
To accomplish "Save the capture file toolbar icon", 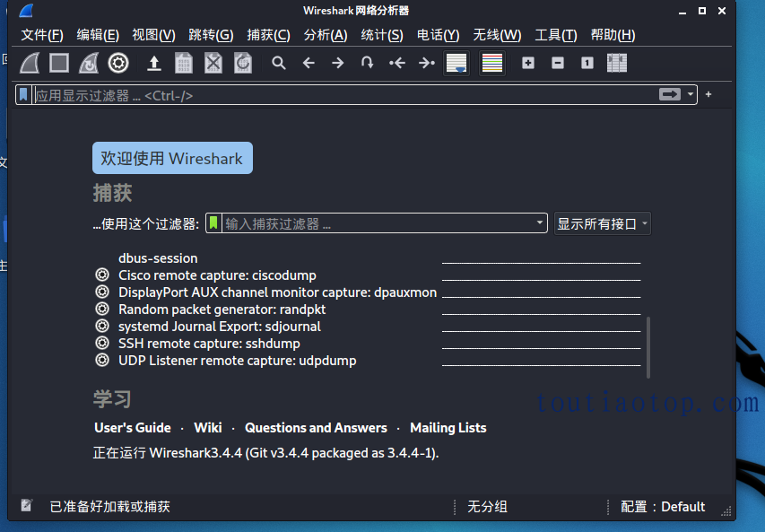I will (x=184, y=63).
